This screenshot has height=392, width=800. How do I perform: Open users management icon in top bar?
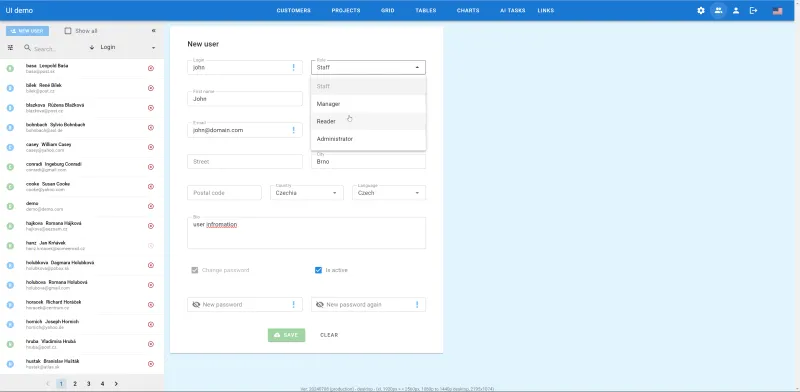(718, 11)
